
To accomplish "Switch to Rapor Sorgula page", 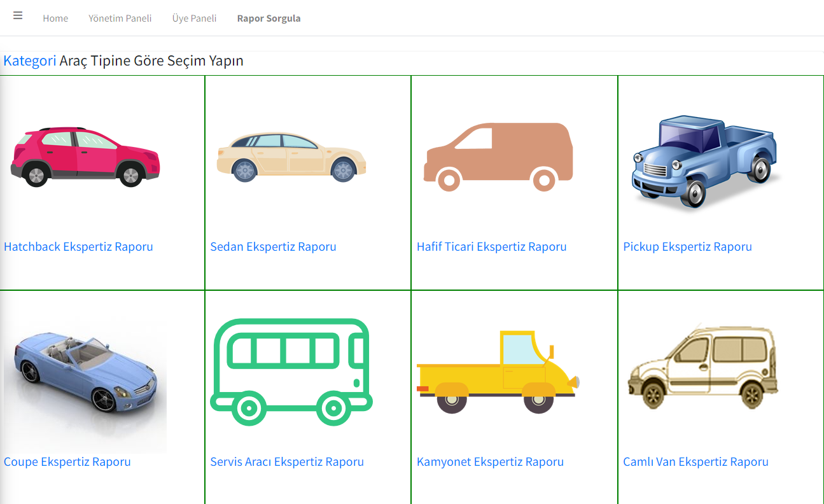I will 269,18.
